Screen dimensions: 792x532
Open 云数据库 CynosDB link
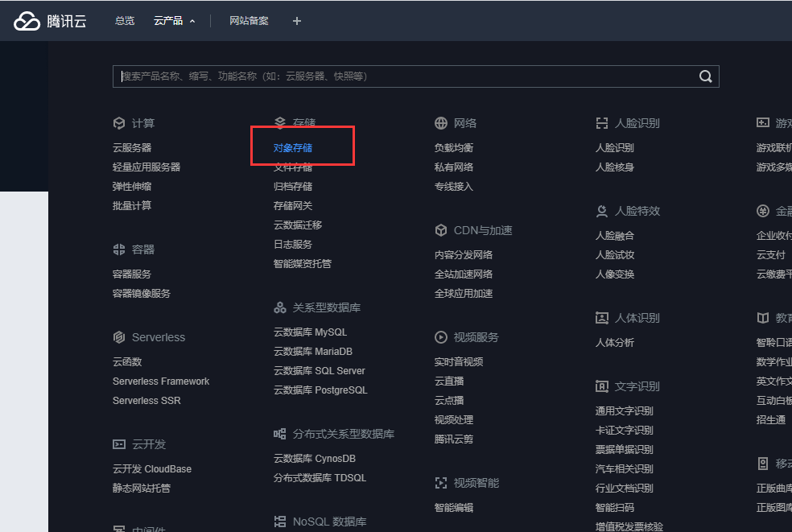(315, 459)
